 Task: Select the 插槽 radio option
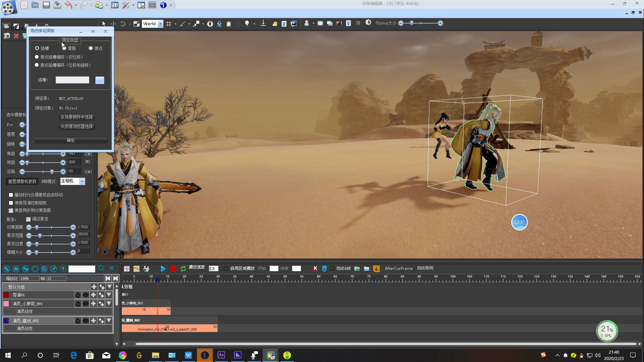pos(37,48)
